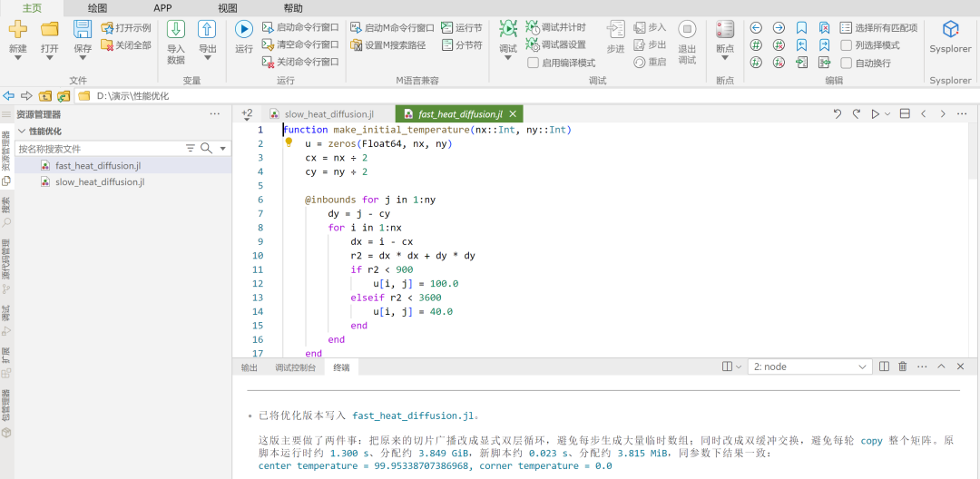Toggle bookmark icon in 编辑 group
The image size is (980, 479).
click(x=801, y=27)
